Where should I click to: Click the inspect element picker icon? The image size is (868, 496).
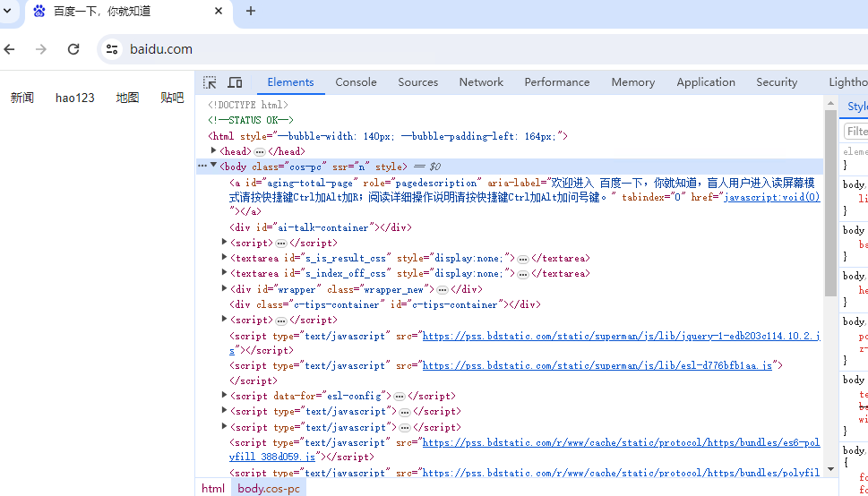(210, 82)
